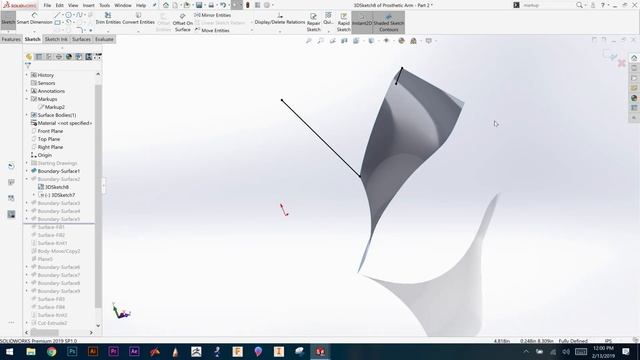
Task: Switch to the Surfaces tab
Action: click(x=81, y=39)
